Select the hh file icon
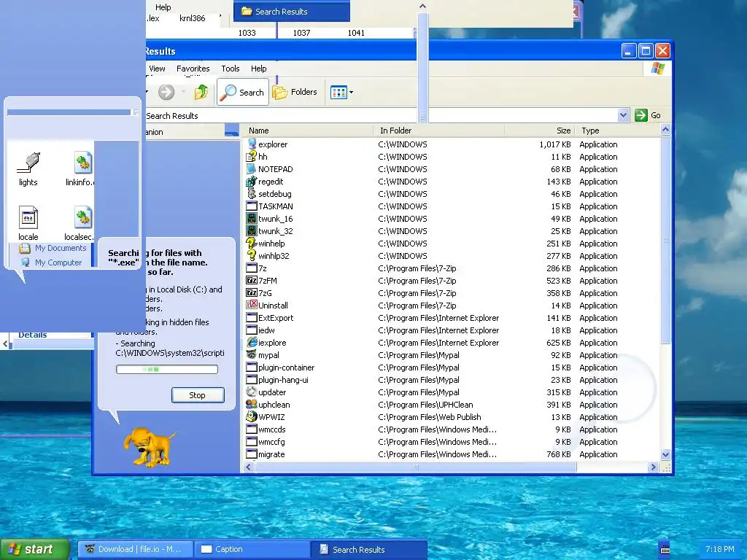Image resolution: width=747 pixels, height=560 pixels. point(252,156)
